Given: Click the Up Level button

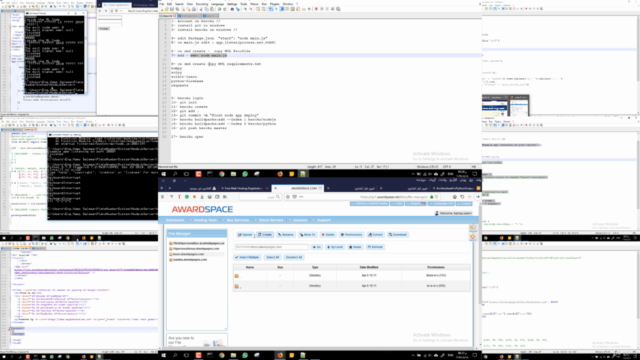Looking at the screenshot, I should (335, 247).
